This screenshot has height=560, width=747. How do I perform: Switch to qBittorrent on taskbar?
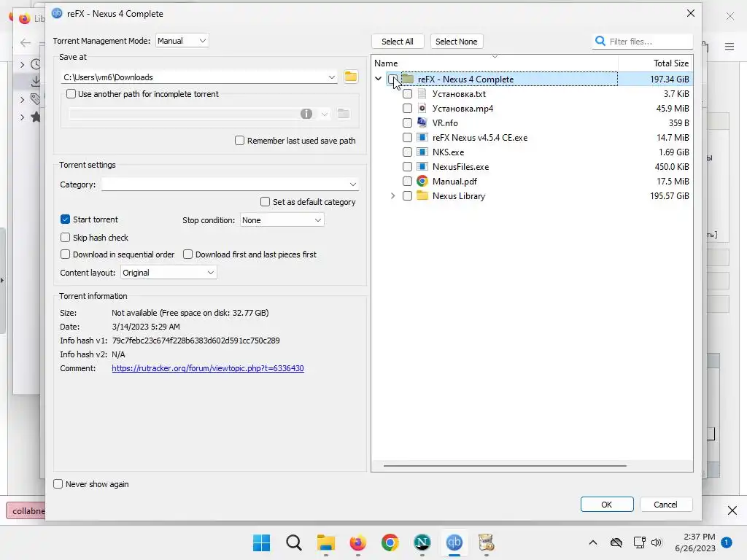454,542
